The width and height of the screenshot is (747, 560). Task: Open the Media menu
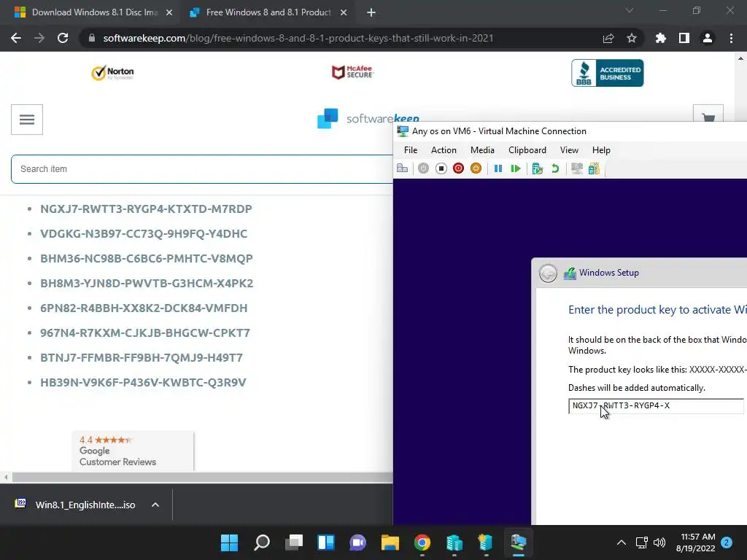(x=483, y=150)
